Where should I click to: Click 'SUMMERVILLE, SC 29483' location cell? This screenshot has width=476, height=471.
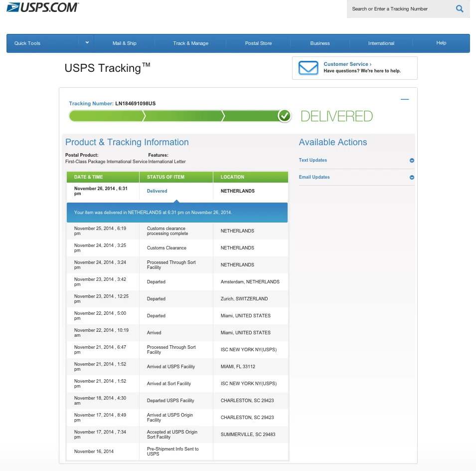click(x=248, y=435)
